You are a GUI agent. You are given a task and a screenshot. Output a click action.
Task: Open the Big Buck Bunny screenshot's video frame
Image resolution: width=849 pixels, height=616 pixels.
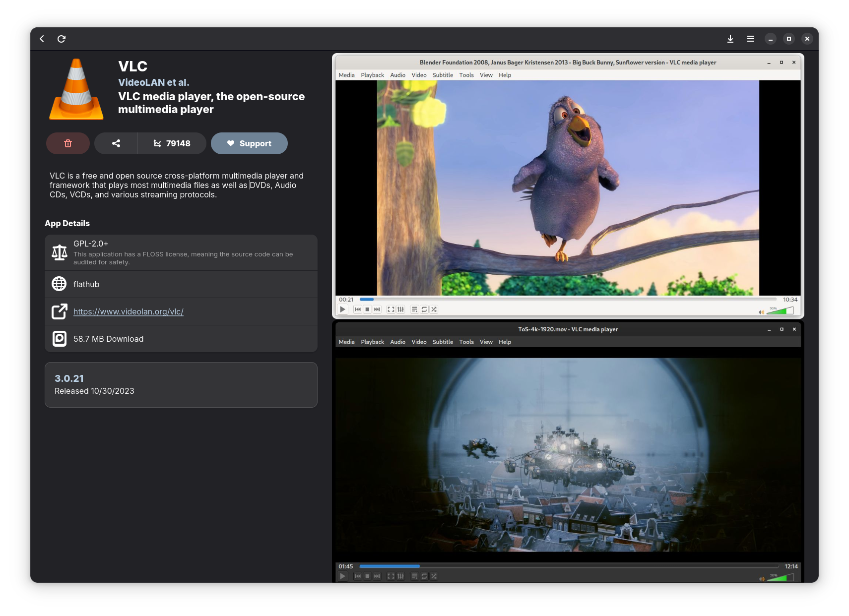tap(568, 188)
